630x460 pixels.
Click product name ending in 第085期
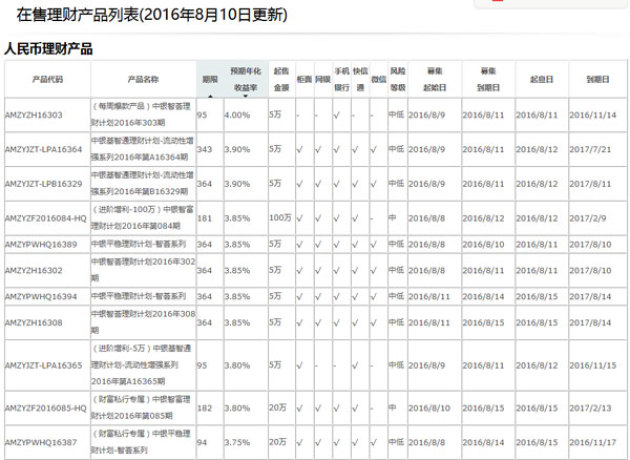point(141,407)
